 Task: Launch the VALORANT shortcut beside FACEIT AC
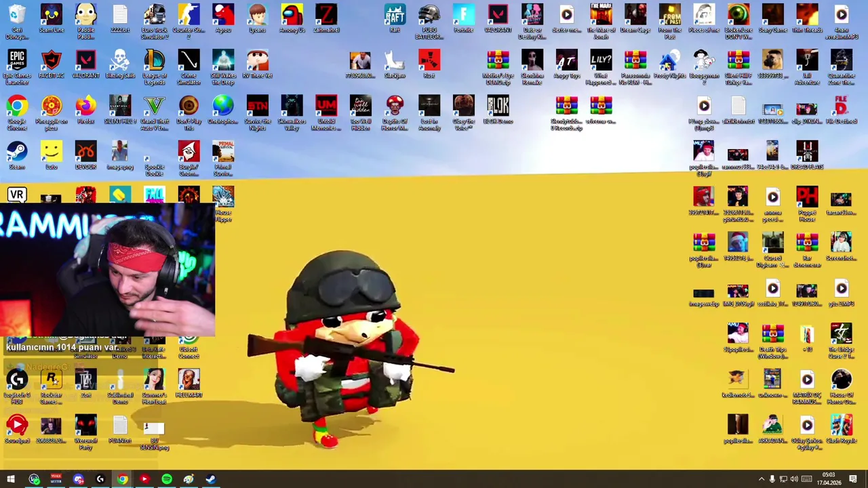(x=85, y=64)
